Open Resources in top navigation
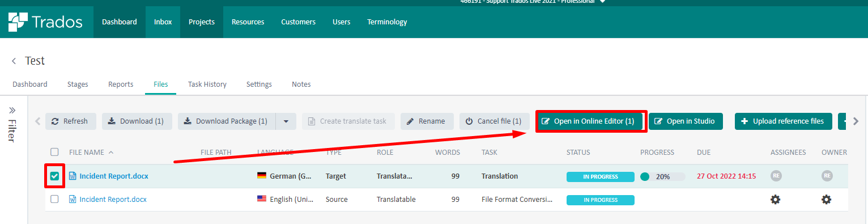This screenshot has height=224, width=868. (x=248, y=22)
